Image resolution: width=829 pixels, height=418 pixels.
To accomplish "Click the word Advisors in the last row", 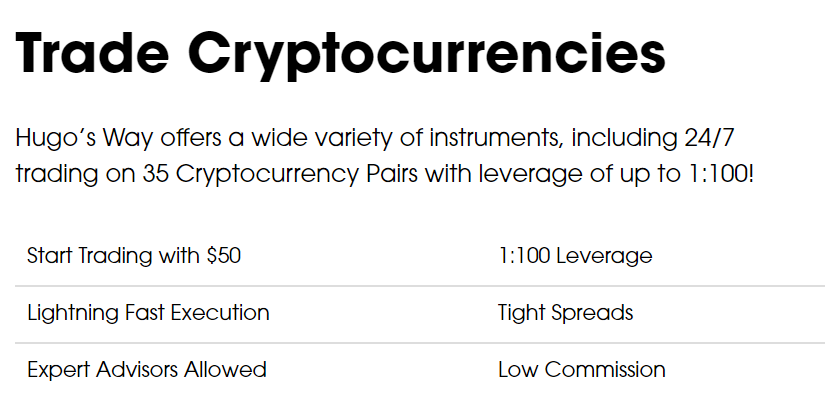I will tap(137, 369).
